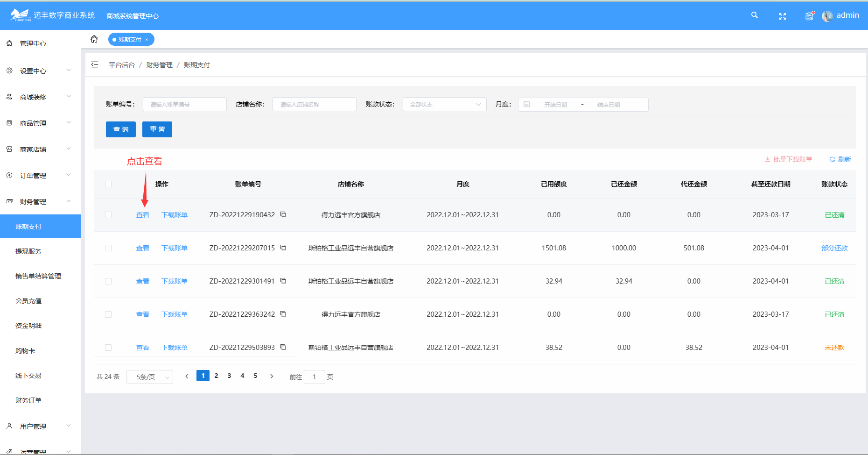Click the calendar icon in 月度 range

[526, 104]
